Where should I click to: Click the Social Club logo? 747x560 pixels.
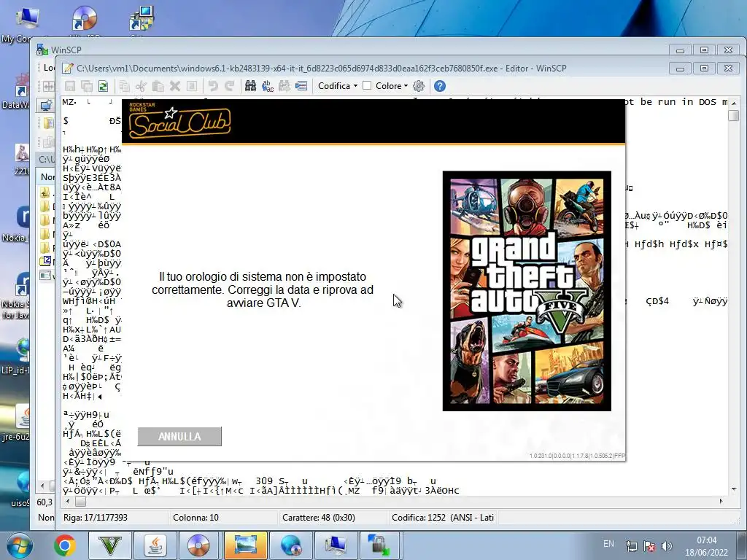[x=179, y=121]
